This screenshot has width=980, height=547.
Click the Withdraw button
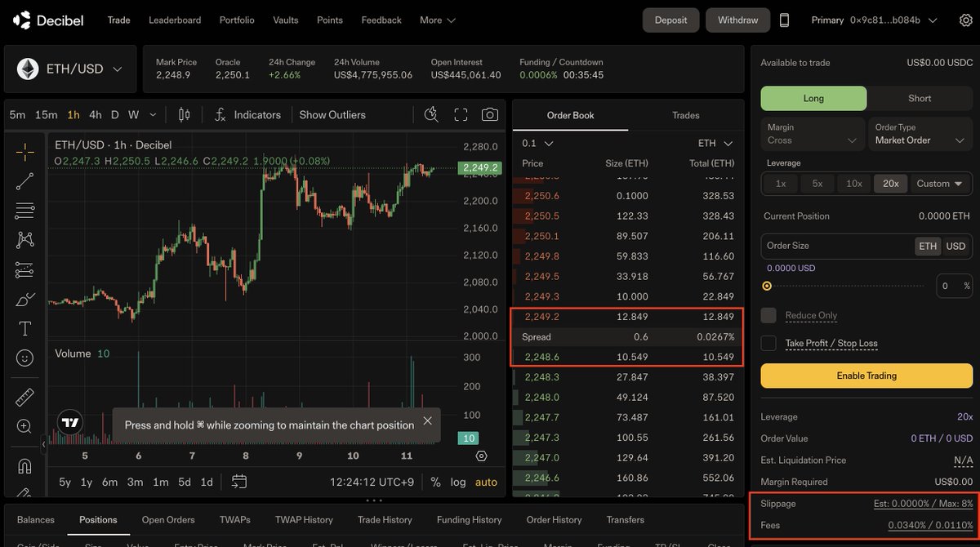click(738, 20)
